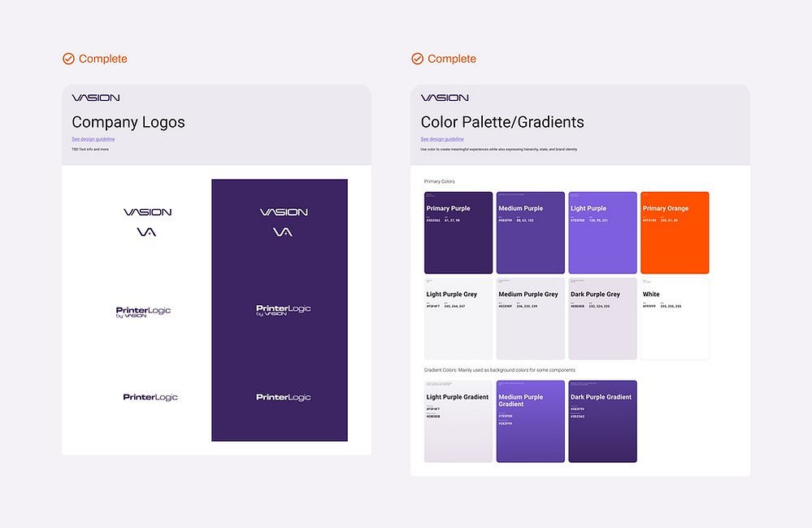Select the white Vasion wordmark on purple panel
The height and width of the screenshot is (528, 812).
tap(284, 212)
